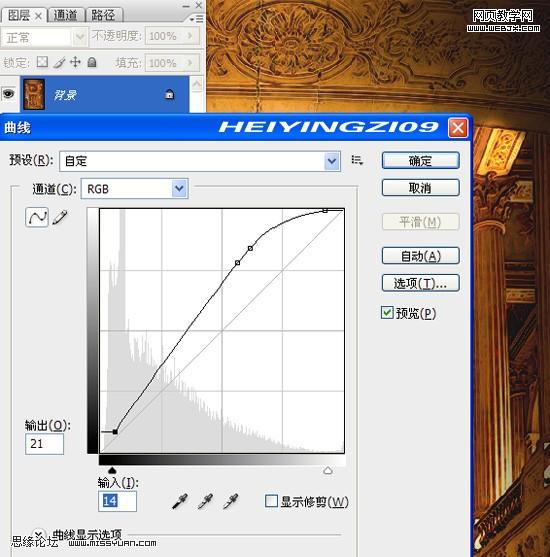Viewport: 550px width, 557px height.
Task: Switch to the 通道 tab
Action: [66, 15]
